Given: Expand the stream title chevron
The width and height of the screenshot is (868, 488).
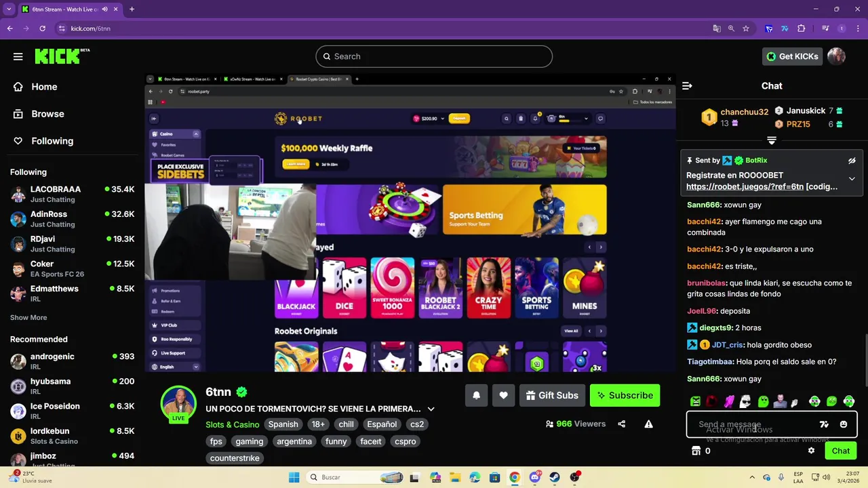Looking at the screenshot, I should click(431, 409).
